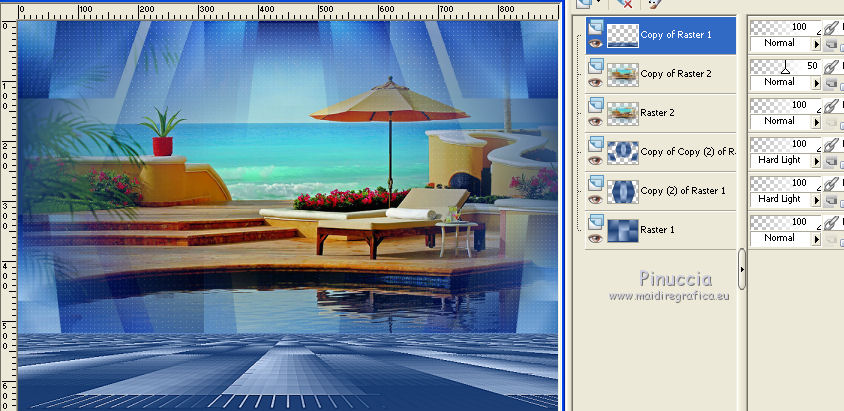This screenshot has width=844, height=411.
Task: Click the link icon for Raster 1 layer
Action: point(832,223)
